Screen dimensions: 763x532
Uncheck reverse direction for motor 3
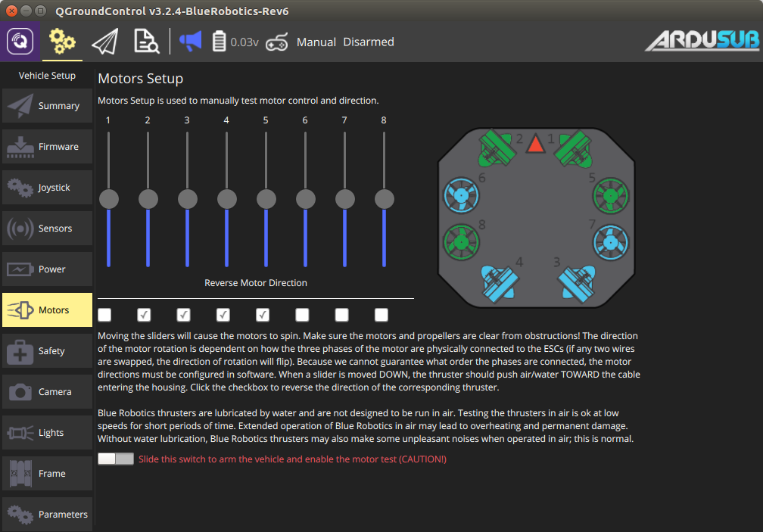tap(183, 315)
